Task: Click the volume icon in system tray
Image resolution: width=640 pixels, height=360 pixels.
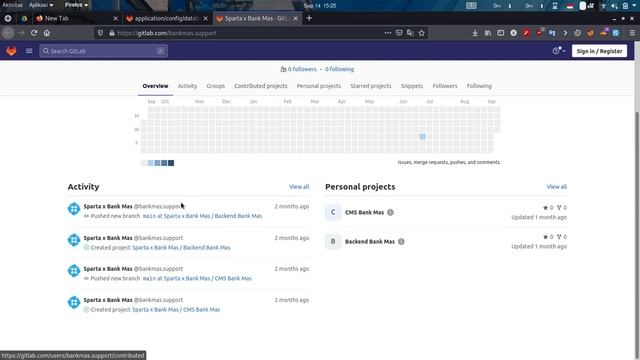Action: point(614,6)
